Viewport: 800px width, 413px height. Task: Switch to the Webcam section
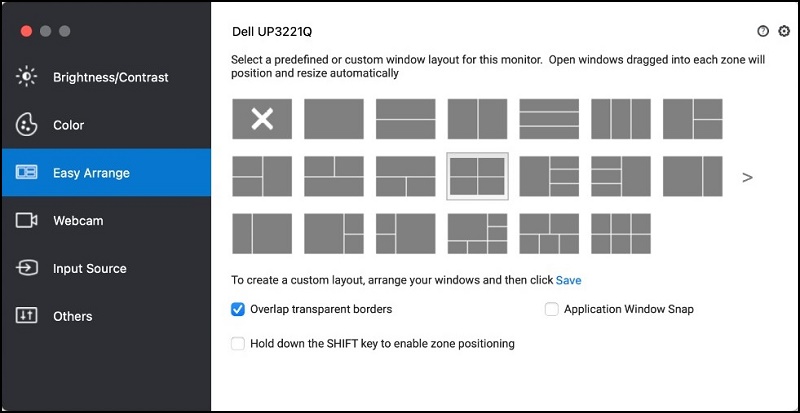coord(78,220)
